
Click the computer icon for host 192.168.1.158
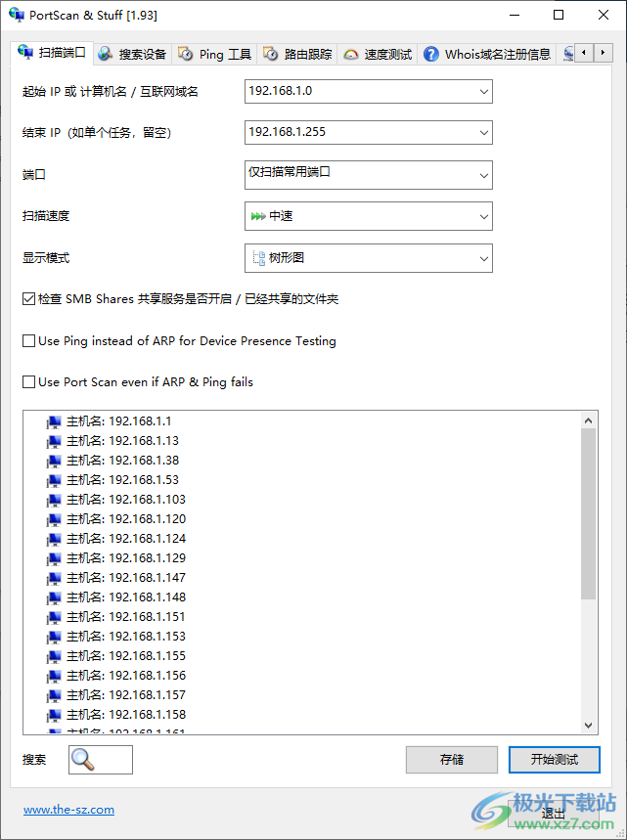point(54,715)
